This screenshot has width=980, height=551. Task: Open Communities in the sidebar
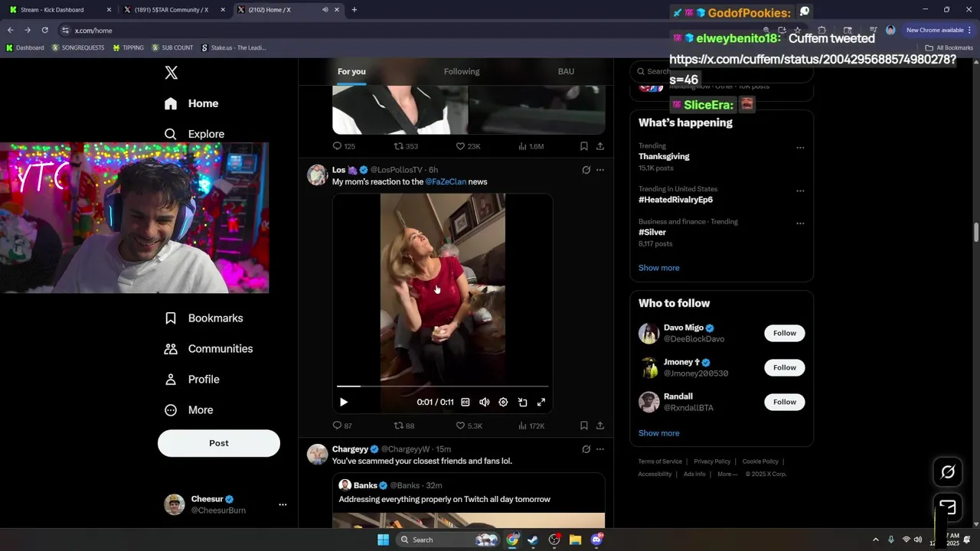pyautogui.click(x=208, y=349)
